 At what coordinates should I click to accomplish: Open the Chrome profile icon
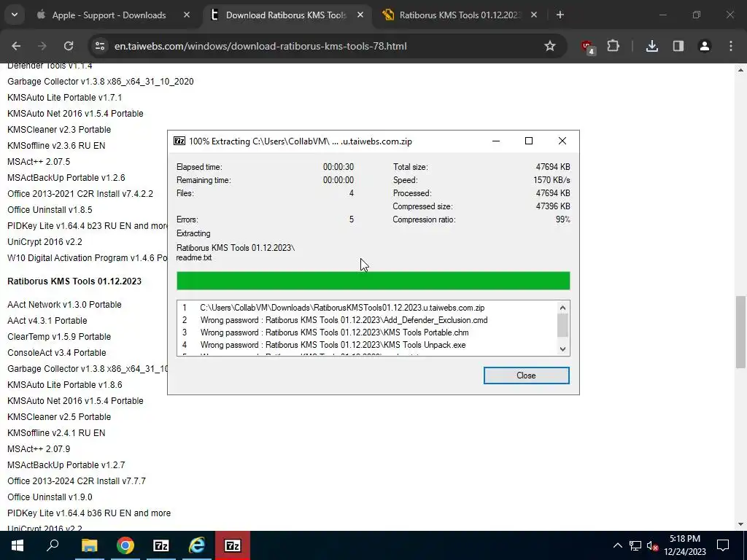coord(704,46)
